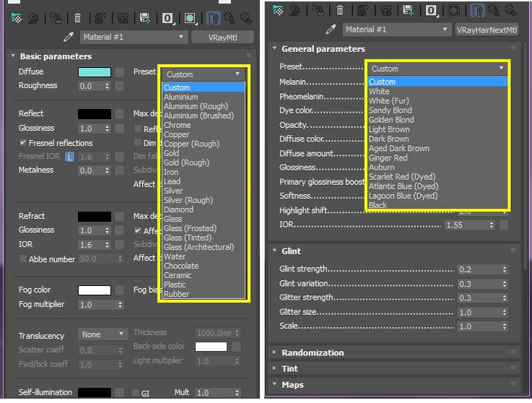The height and width of the screenshot is (403, 532).
Task: Click the Roughness map slot square
Action: (x=119, y=85)
